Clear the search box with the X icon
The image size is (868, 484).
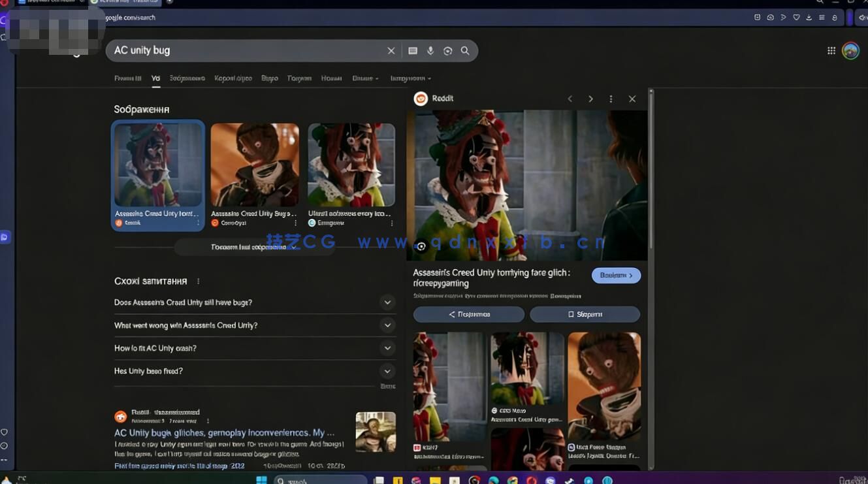pos(391,51)
